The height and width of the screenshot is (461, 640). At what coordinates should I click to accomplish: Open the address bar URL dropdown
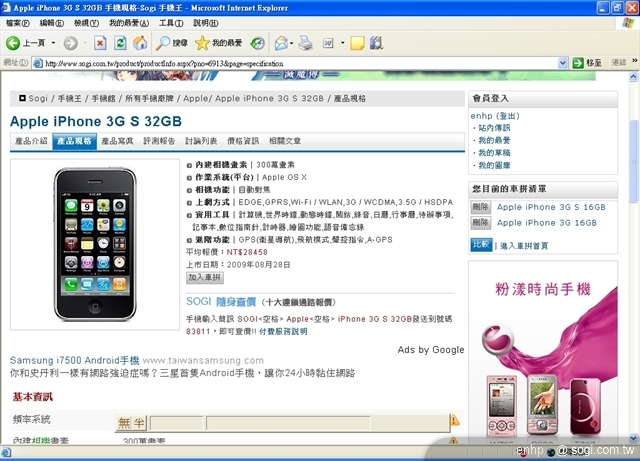[x=562, y=63]
